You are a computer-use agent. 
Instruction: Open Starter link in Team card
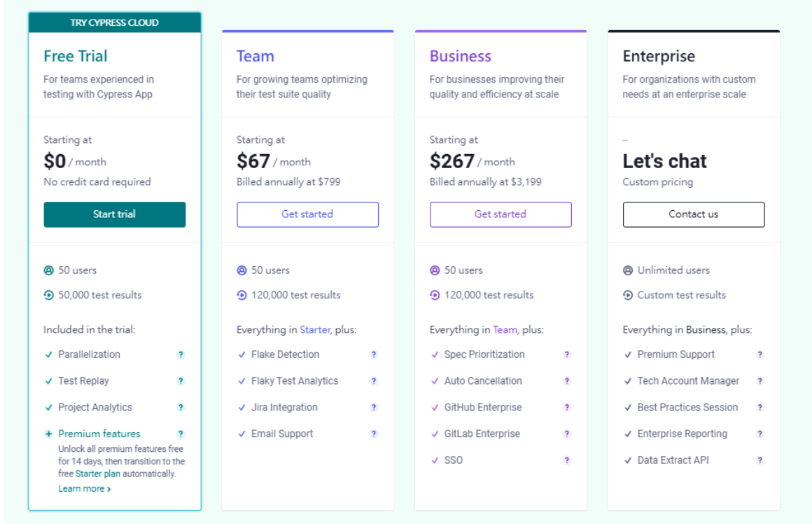[x=315, y=330]
